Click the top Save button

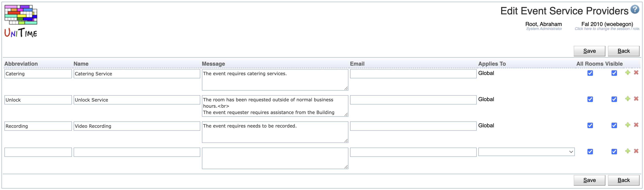coord(589,51)
